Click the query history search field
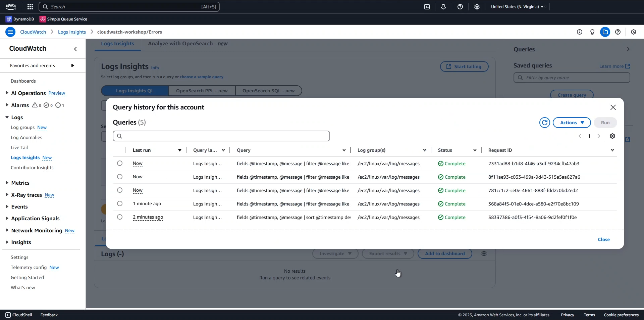This screenshot has width=644, height=320. click(221, 136)
